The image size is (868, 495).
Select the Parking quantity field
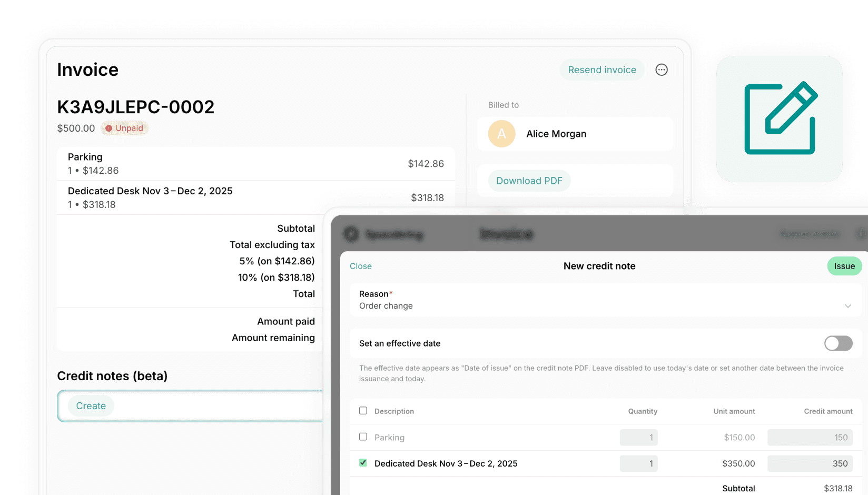click(638, 437)
